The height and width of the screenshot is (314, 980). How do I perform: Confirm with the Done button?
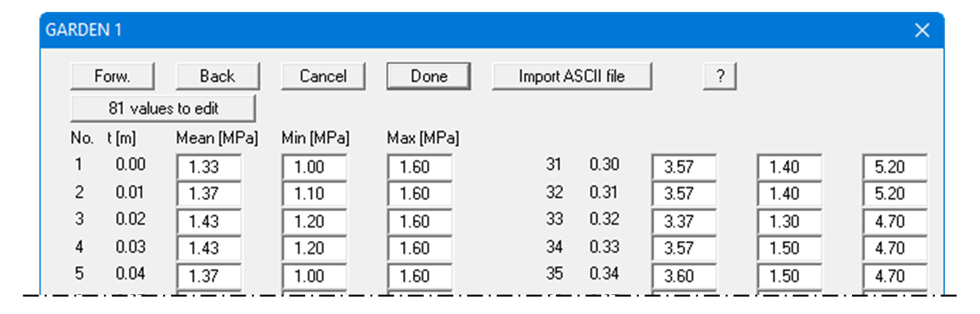pyautogui.click(x=428, y=76)
